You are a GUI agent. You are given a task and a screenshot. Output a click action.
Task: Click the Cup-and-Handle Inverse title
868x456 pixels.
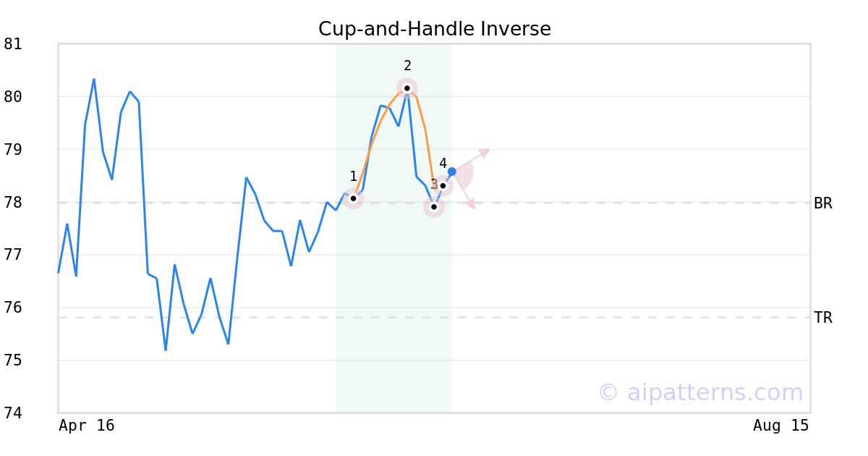pyautogui.click(x=435, y=29)
